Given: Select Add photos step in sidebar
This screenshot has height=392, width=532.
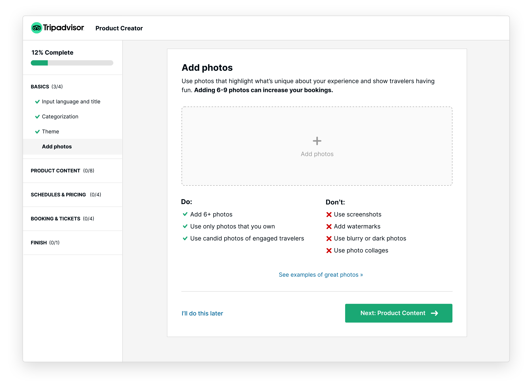Looking at the screenshot, I should point(72,147).
